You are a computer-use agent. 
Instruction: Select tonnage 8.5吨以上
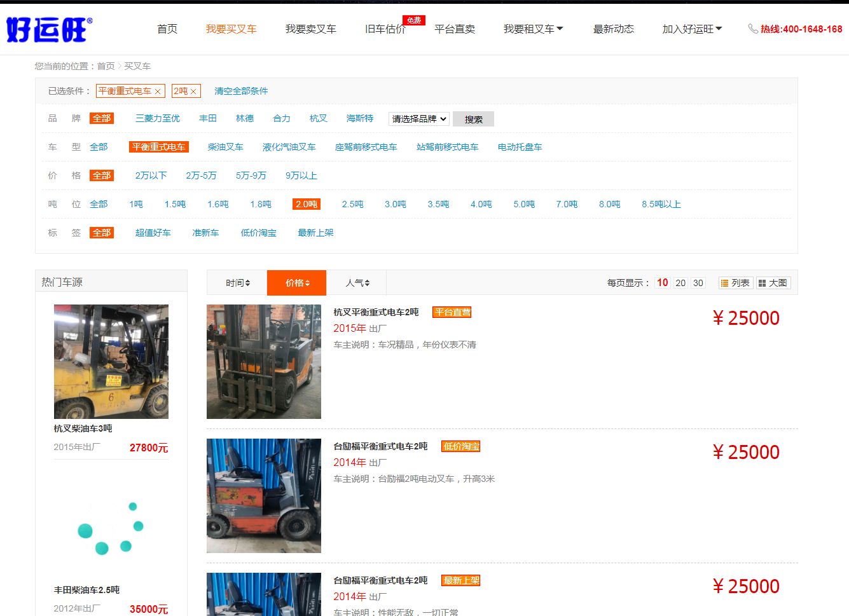pyautogui.click(x=661, y=204)
